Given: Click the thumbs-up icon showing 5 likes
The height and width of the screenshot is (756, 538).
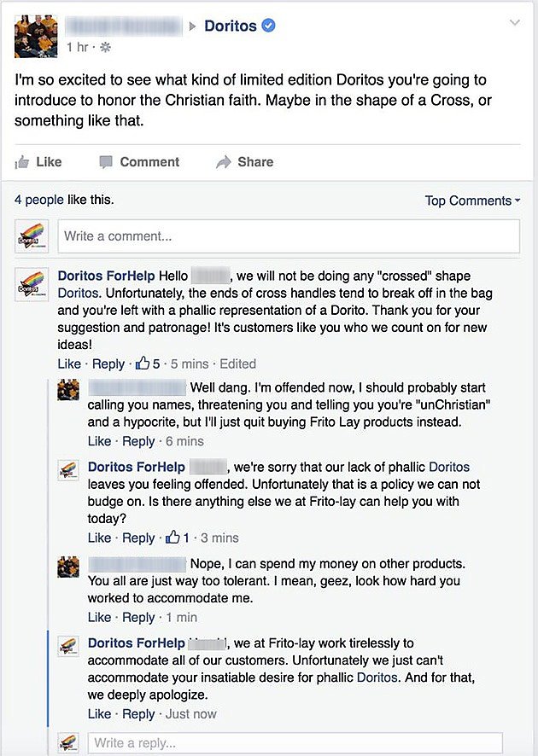Looking at the screenshot, I should pos(143,363).
